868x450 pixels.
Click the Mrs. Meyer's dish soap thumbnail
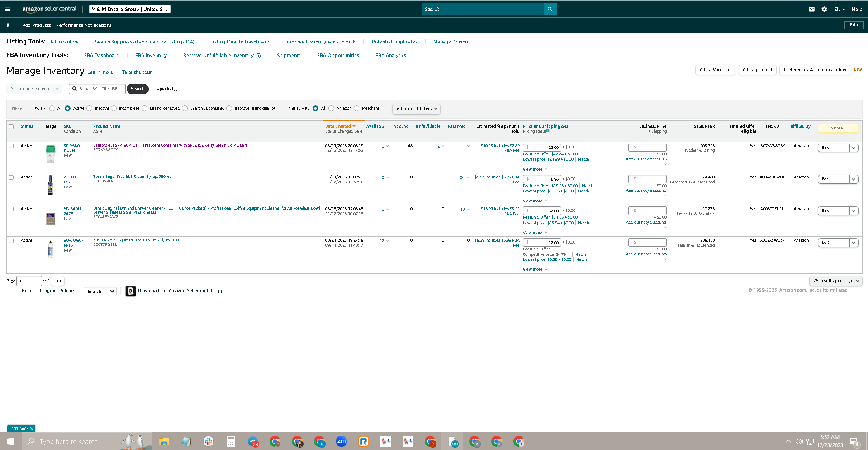pyautogui.click(x=51, y=249)
